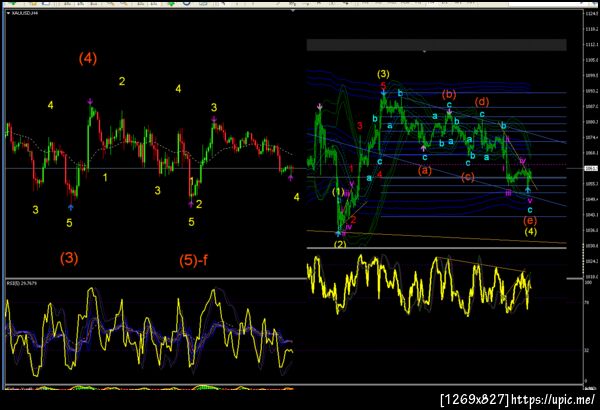Viewport: 600px width, 410px height.
Task: Select the red 5 label under yellow (3)
Action: pos(383,85)
